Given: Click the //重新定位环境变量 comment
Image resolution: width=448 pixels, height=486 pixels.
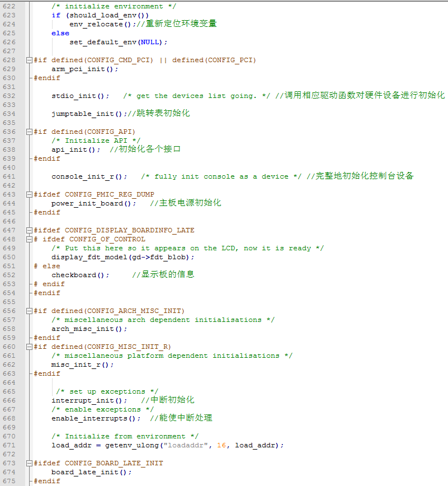Looking at the screenshot, I should [x=177, y=24].
